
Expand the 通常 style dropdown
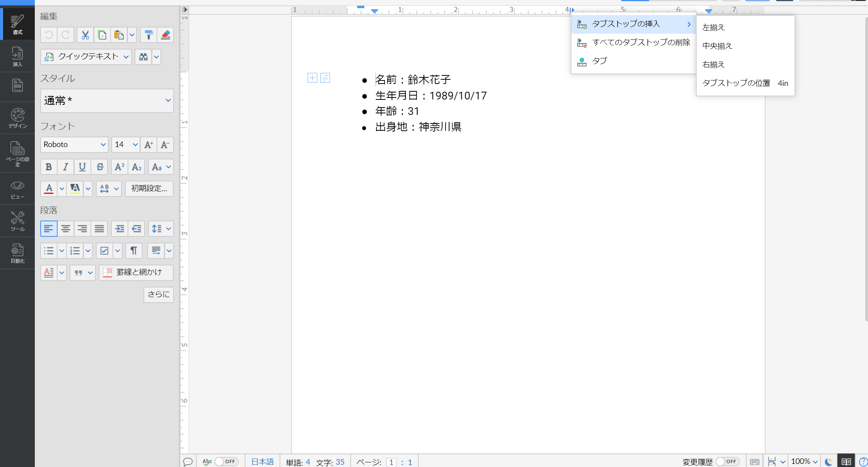click(x=107, y=101)
